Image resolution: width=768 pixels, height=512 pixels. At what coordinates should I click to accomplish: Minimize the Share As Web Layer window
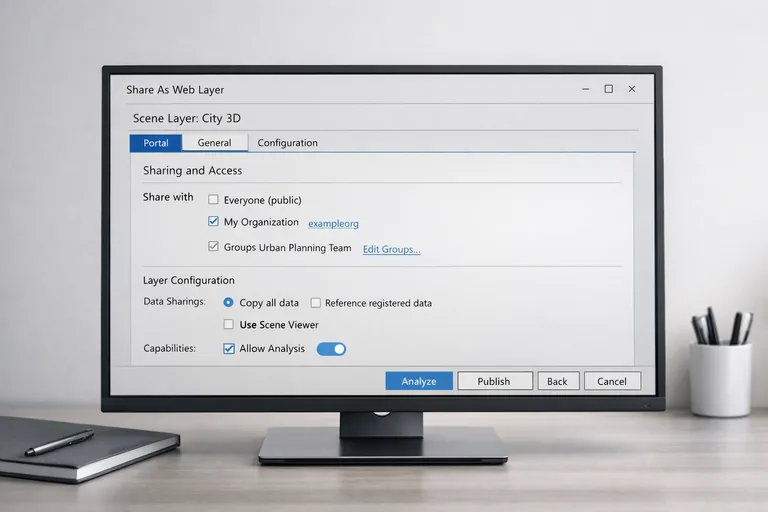pos(585,89)
